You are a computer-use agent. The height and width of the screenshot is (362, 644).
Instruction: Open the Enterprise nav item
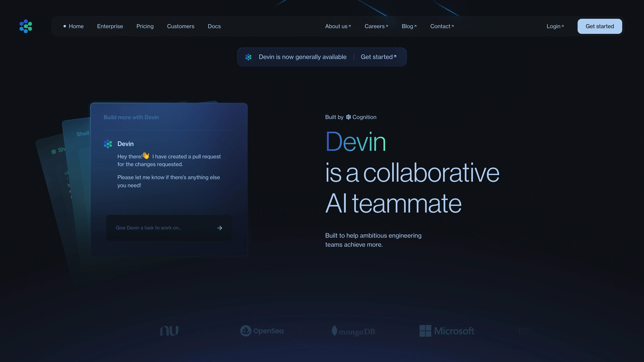pos(110,26)
